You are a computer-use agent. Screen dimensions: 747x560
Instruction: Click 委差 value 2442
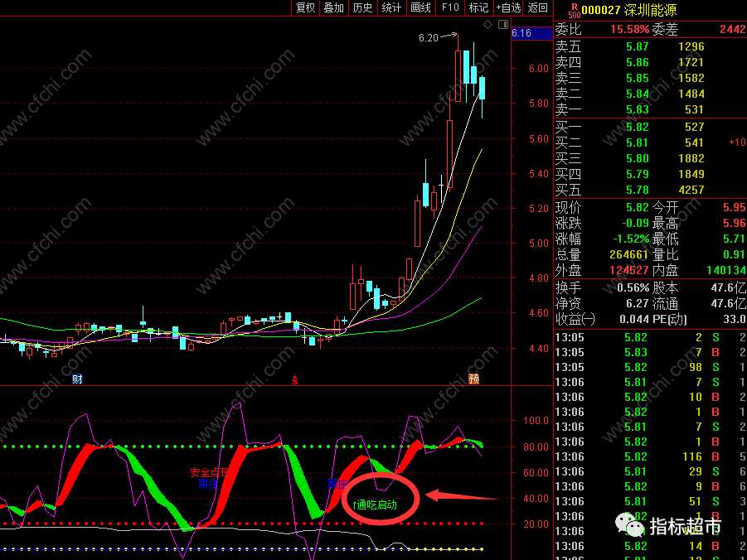pyautogui.click(x=733, y=29)
